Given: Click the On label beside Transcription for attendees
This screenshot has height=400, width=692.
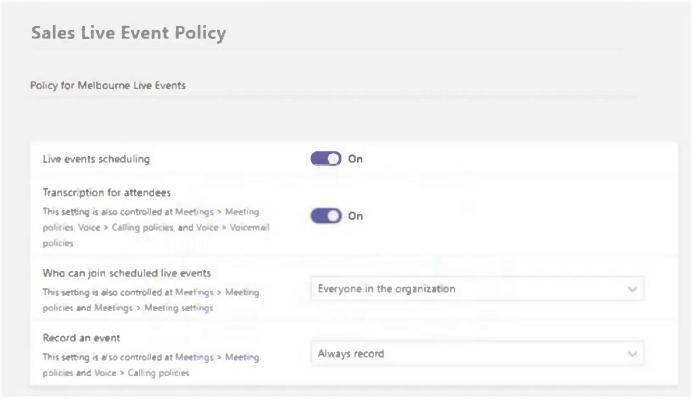Looking at the screenshot, I should click(355, 216).
